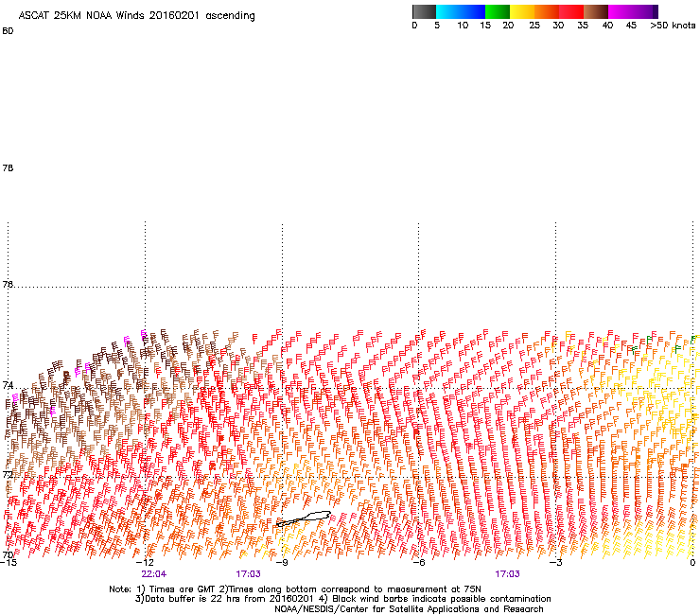Click the longitude label '-6'
Viewport: 700px width, 615px height.
point(419,563)
